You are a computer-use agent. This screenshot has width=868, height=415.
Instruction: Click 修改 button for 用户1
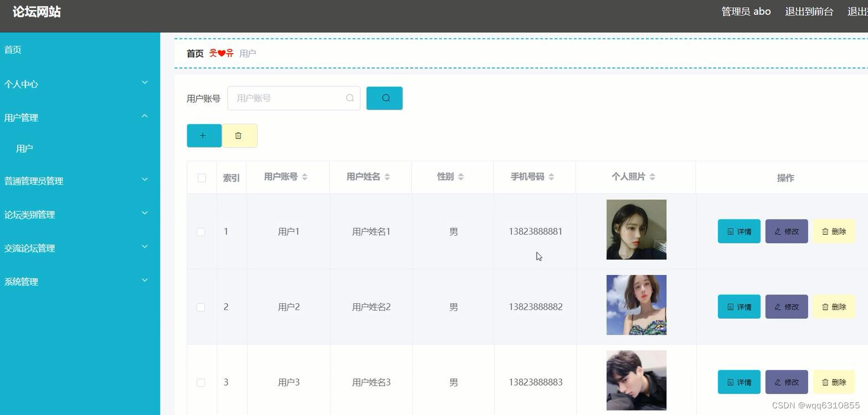787,231
